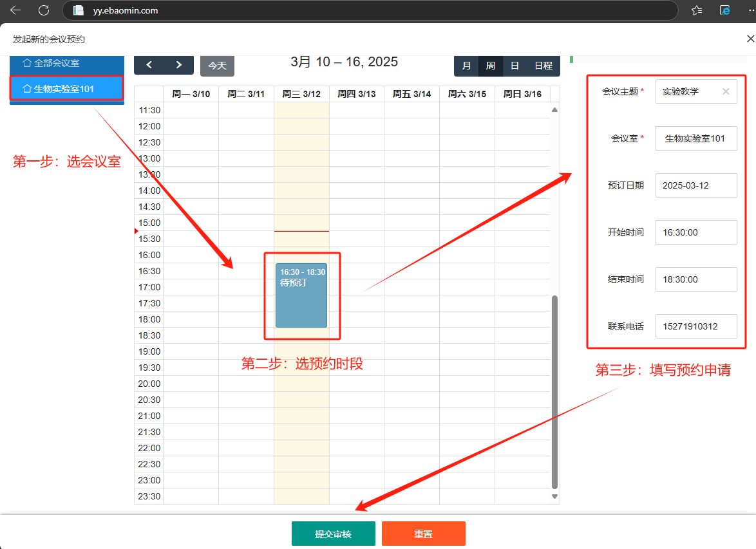Close the new reservation dialog
This screenshot has width=756, height=549.
[x=750, y=39]
